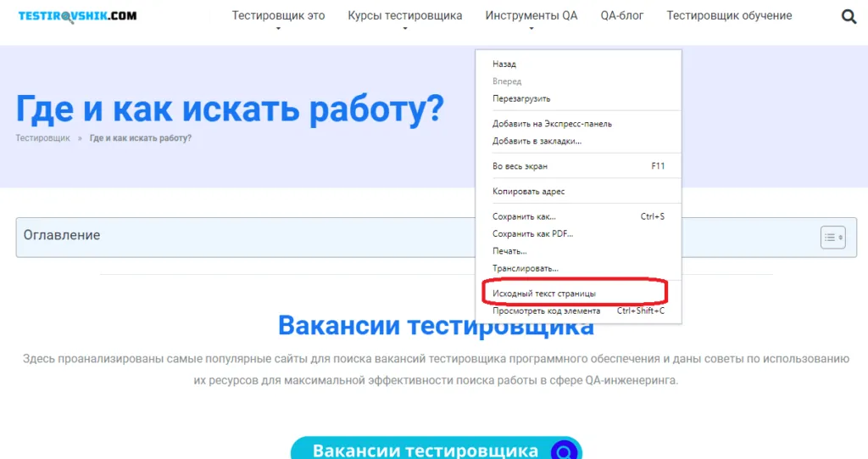The height and width of the screenshot is (459, 868).
Task: Expand the Тестировщик это dropdown arrow
Action: (x=278, y=29)
